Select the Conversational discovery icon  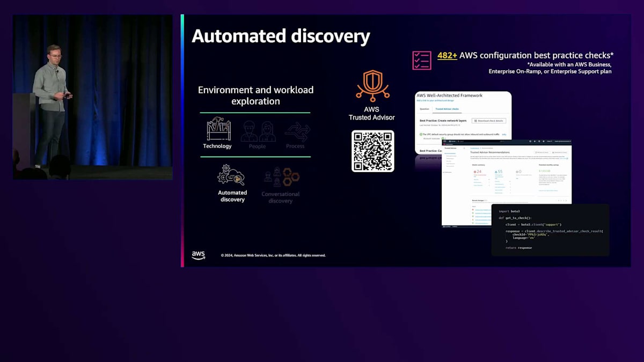coord(281,177)
